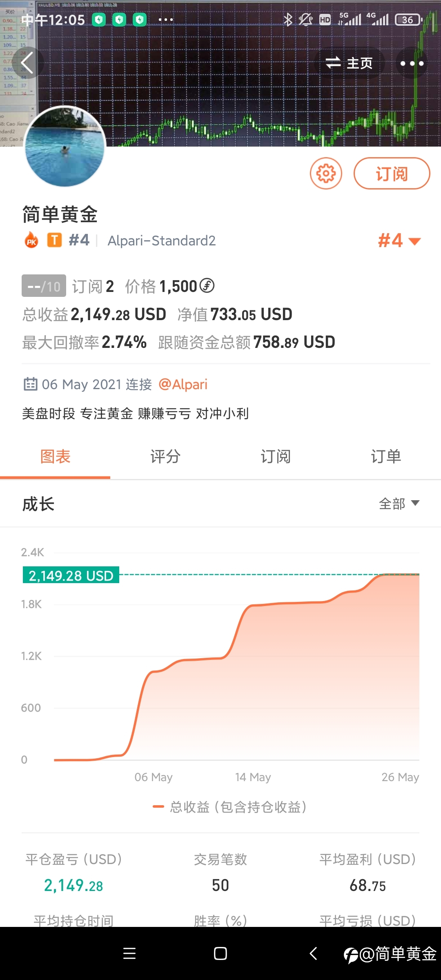Screen dimensions: 441x980
Task: Tap the calendar icon beside 06 May 2021
Action: coord(30,384)
